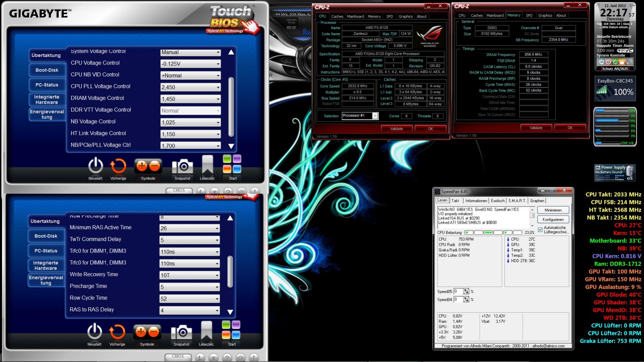This screenshot has width=644, height=362.
Task: Click the CMOS button below the lower BIOS
Action: click(x=178, y=357)
